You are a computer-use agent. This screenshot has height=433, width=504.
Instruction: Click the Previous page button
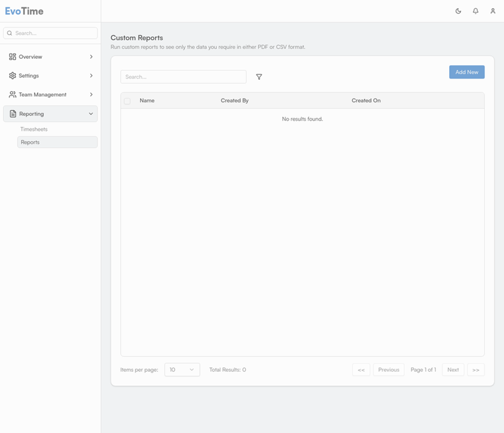(389, 370)
